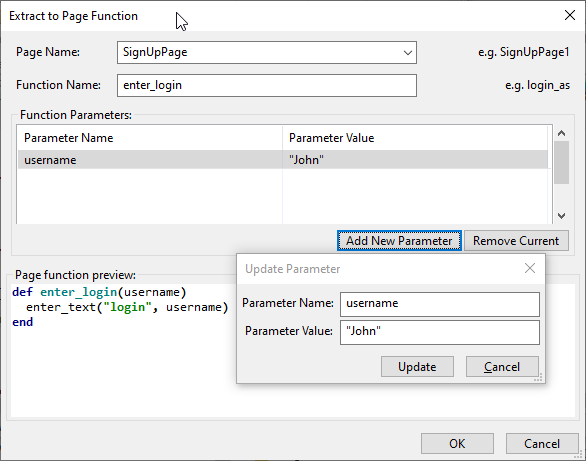
Task: Click Cancel at the dialog bottom
Action: coord(542,443)
